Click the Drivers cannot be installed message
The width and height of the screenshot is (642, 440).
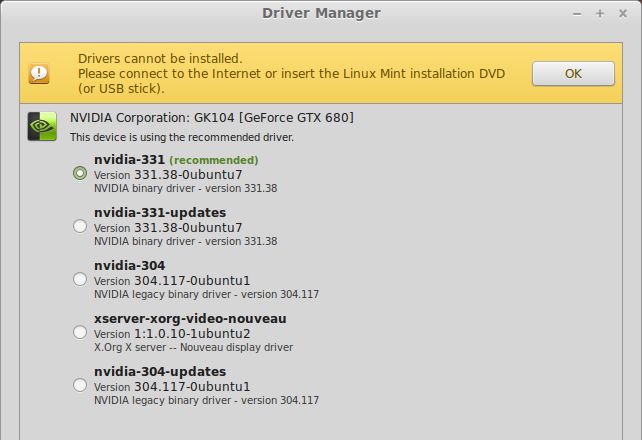160,59
